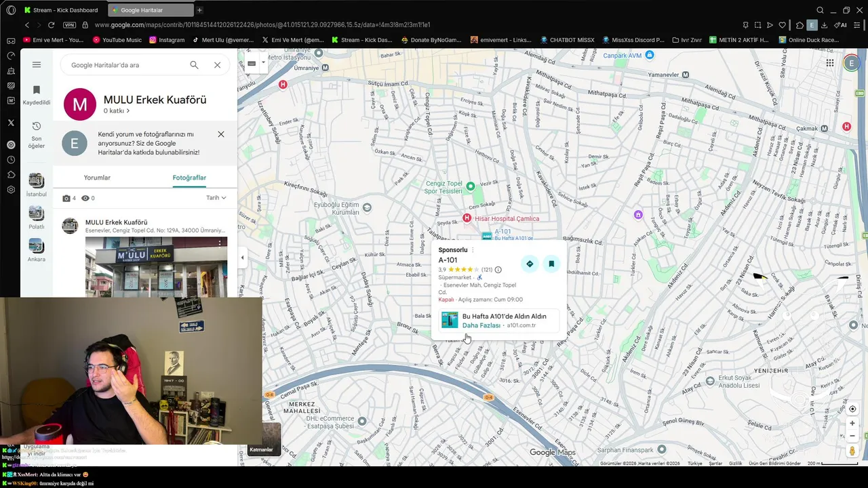Open Son öğeler recent items

pyautogui.click(x=37, y=135)
